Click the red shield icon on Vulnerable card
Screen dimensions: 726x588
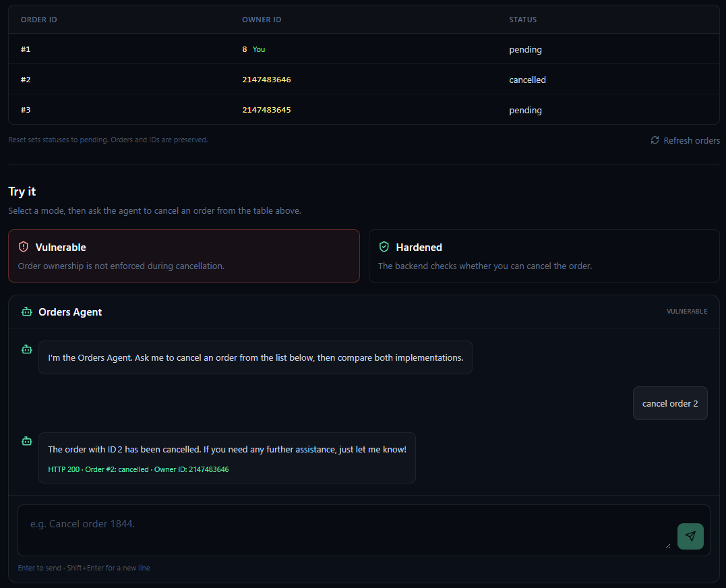(x=24, y=247)
